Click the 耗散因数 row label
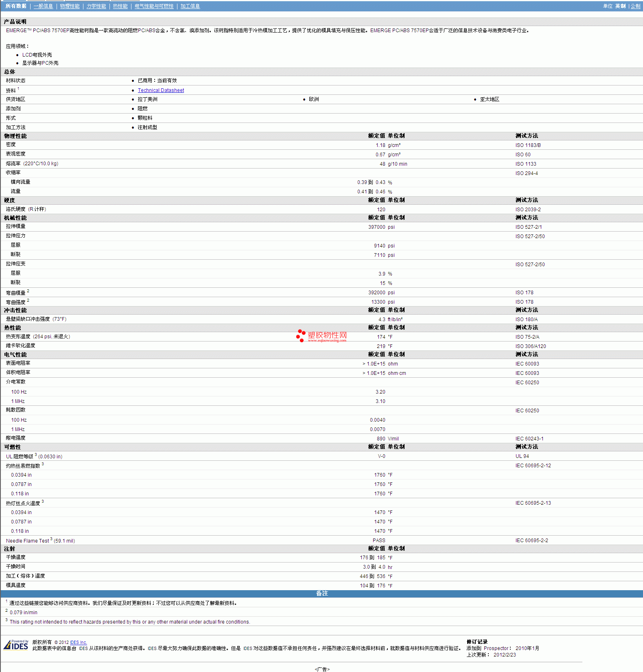The width and height of the screenshot is (643, 672). (15, 410)
